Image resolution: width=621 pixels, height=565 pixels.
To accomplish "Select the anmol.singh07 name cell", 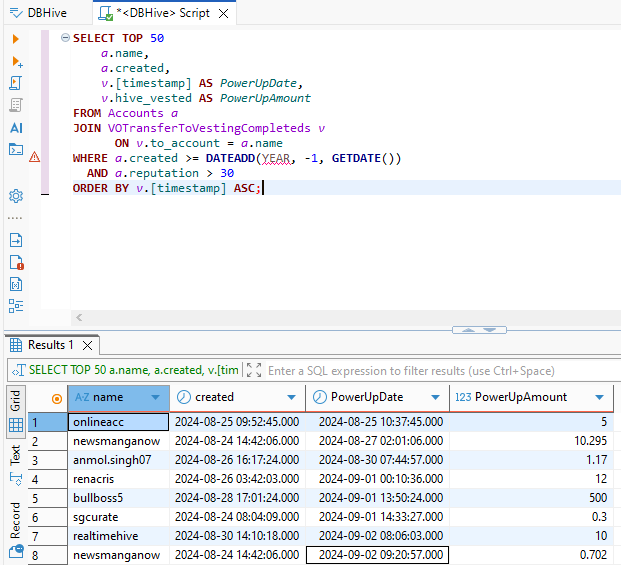I will (118, 460).
